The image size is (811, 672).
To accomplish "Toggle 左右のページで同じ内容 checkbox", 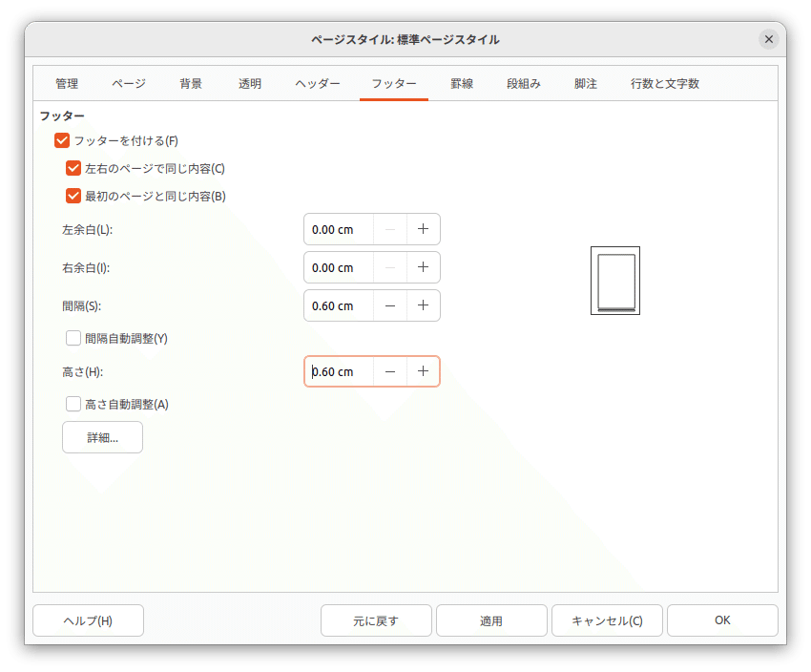I will point(73,169).
